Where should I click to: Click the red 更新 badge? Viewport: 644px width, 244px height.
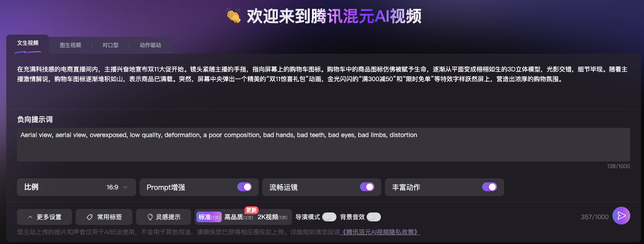click(x=252, y=210)
